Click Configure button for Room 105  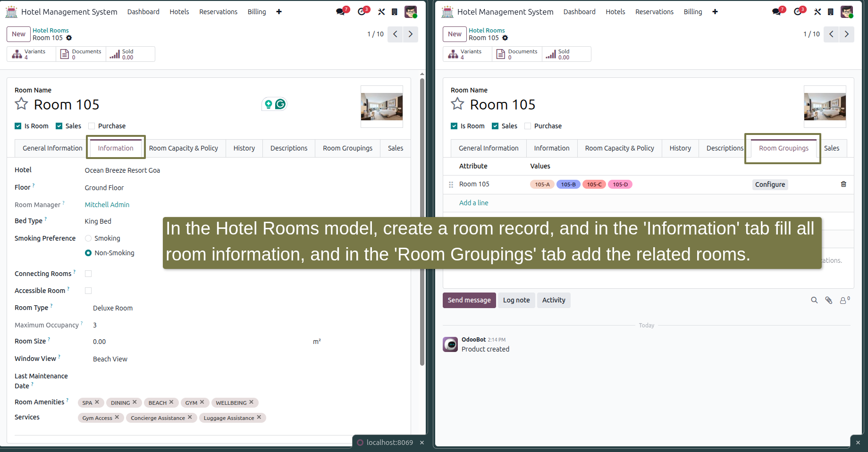coord(770,184)
